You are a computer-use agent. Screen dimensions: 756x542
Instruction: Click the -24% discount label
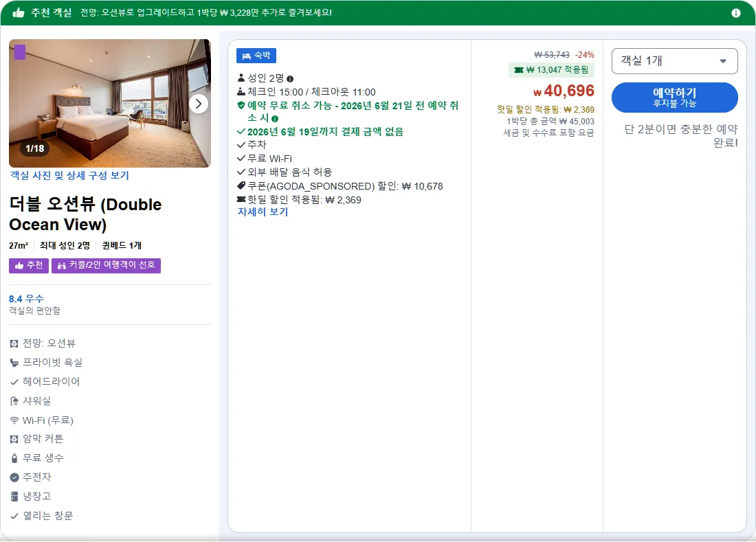(x=585, y=55)
